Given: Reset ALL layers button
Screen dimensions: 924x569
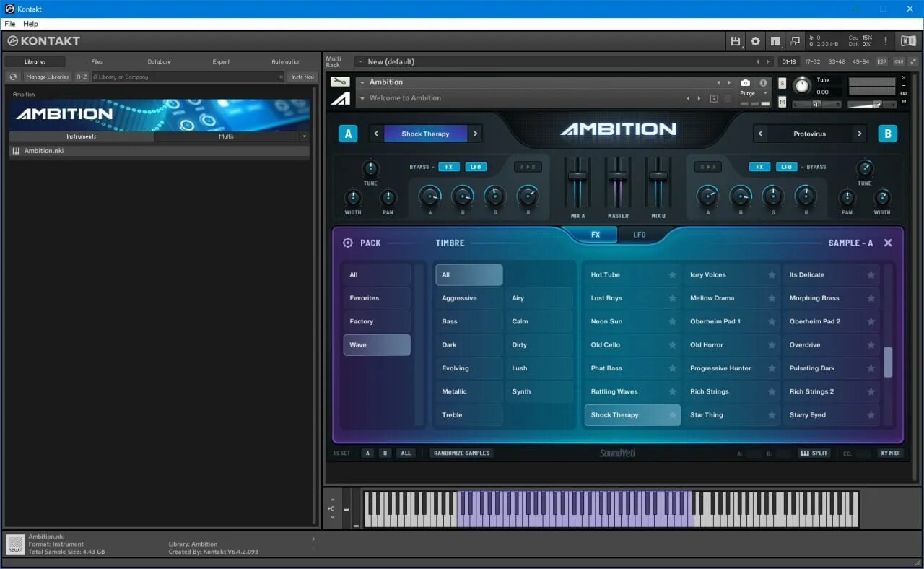Looking at the screenshot, I should (x=406, y=453).
